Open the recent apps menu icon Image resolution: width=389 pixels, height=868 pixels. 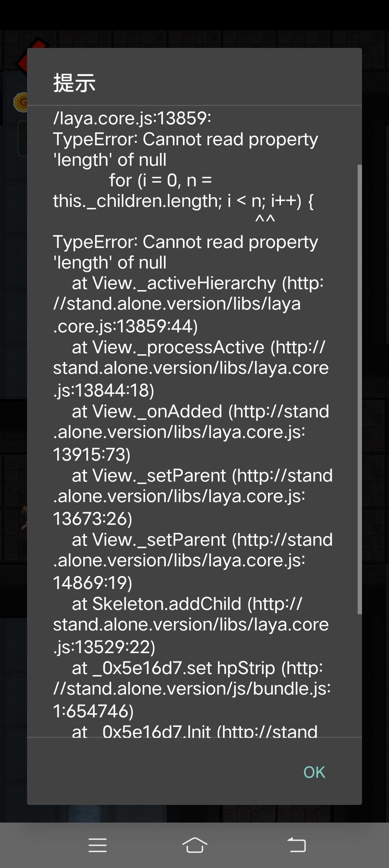coord(98,845)
